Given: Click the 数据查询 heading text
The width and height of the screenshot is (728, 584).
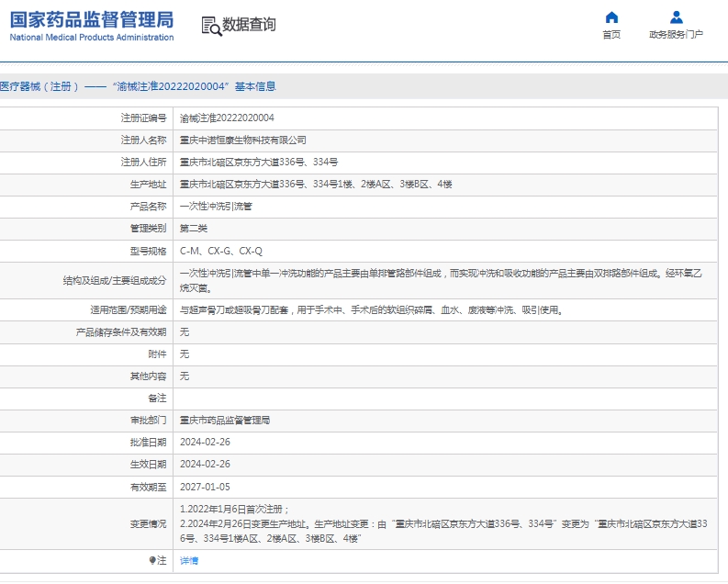Looking at the screenshot, I should point(250,24).
